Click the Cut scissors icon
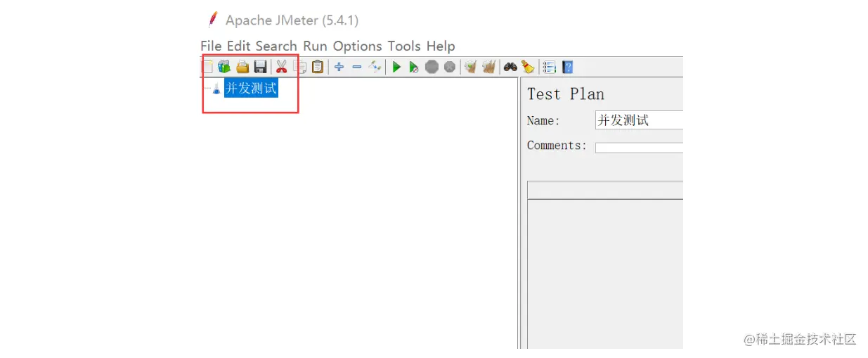This screenshot has height=358, width=868. [281, 67]
